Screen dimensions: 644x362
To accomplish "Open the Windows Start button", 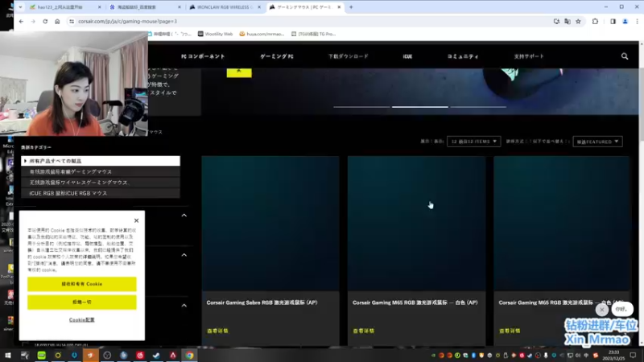I will [x=8, y=355].
